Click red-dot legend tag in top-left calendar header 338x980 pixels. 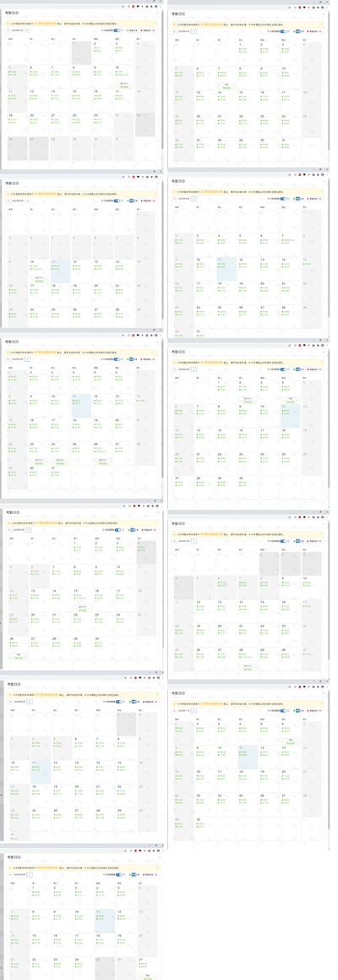(148, 30)
